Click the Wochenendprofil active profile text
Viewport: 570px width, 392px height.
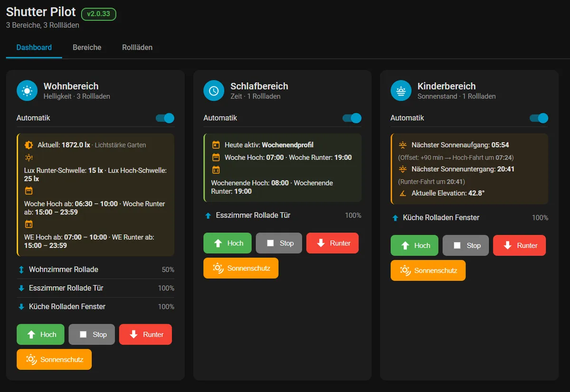(288, 145)
